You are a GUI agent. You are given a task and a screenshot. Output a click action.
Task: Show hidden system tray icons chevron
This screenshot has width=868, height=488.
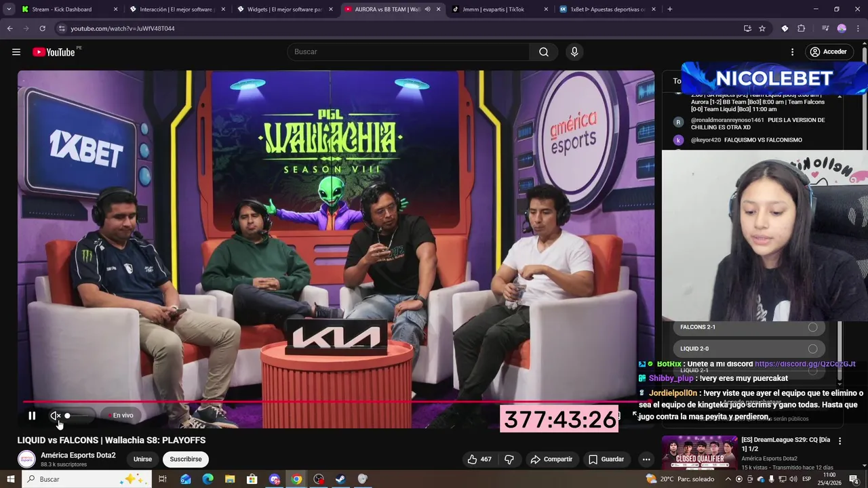point(728,479)
